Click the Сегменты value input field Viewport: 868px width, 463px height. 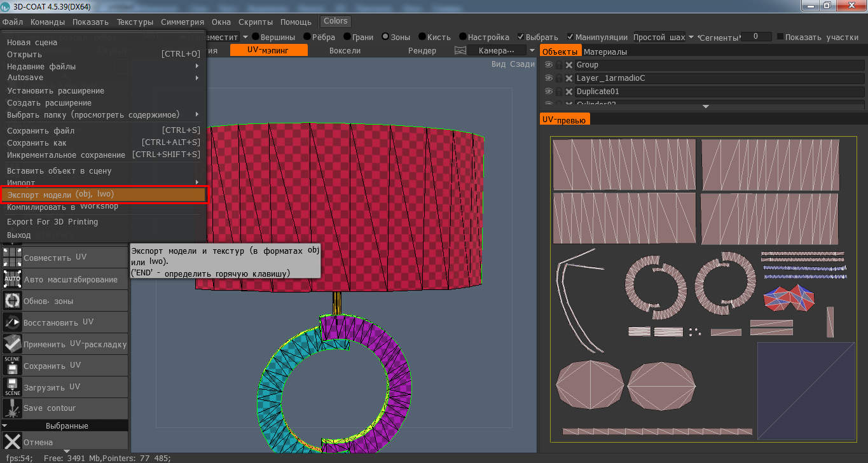pyautogui.click(x=756, y=38)
